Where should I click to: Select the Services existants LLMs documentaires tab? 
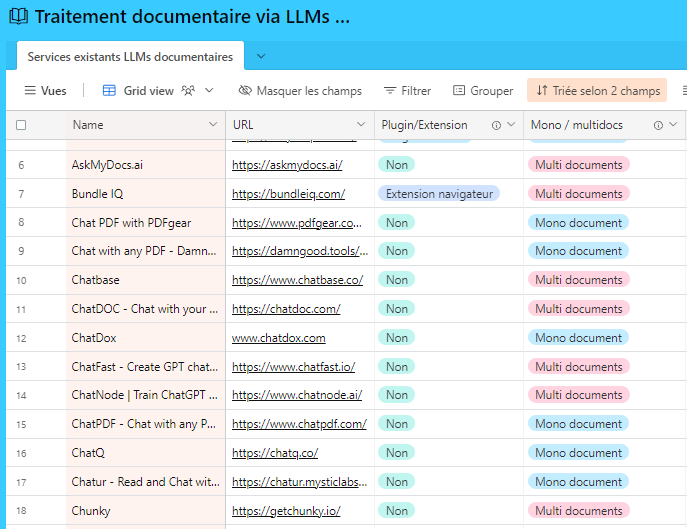click(130, 57)
